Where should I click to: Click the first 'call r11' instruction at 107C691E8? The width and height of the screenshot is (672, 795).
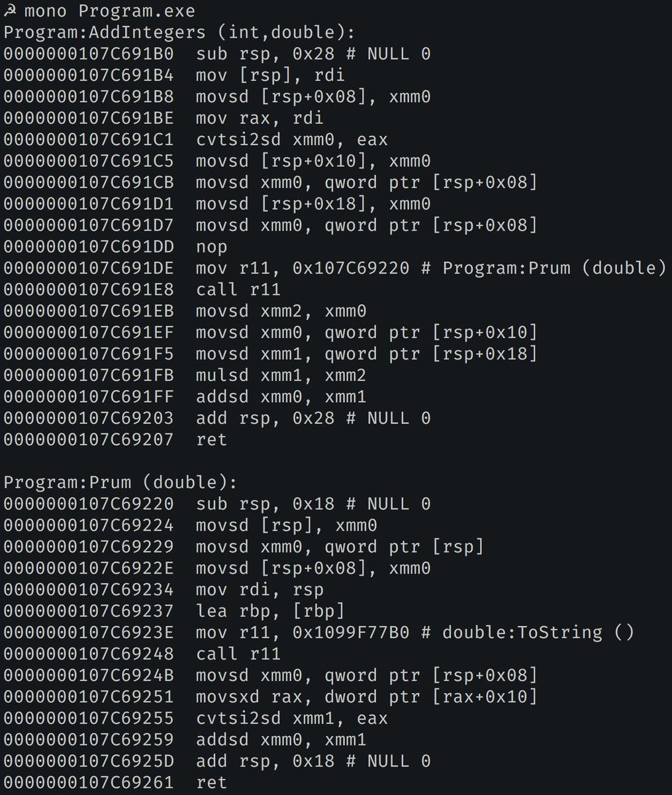[x=238, y=290]
